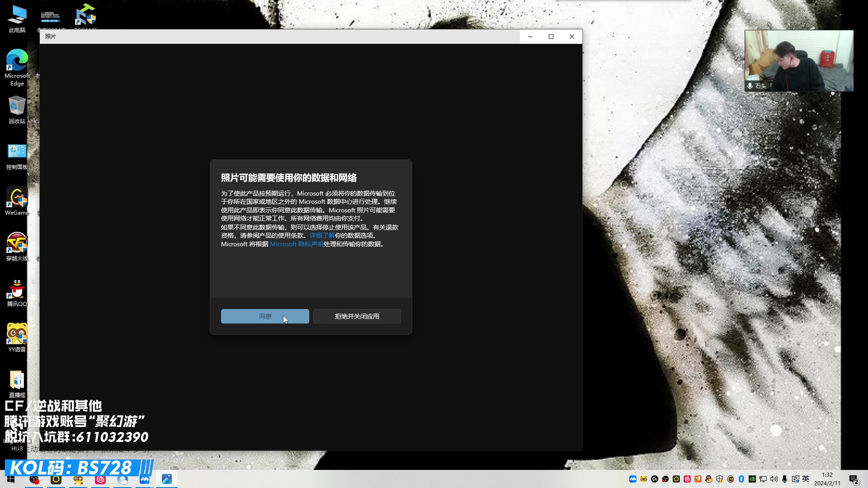Click the microphone tray icon
Image resolution: width=868 pixels, height=488 pixels.
coord(785,479)
